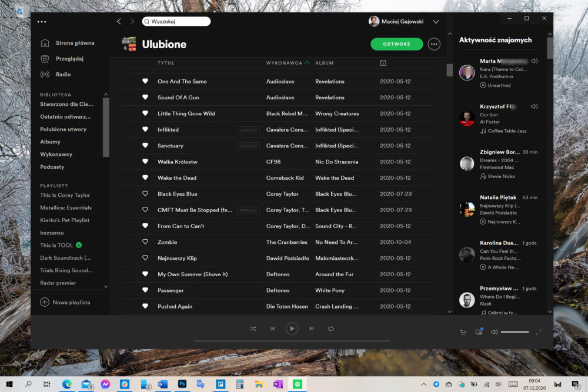
Task: Click the track list scrollbar thumb
Action: tap(450, 70)
